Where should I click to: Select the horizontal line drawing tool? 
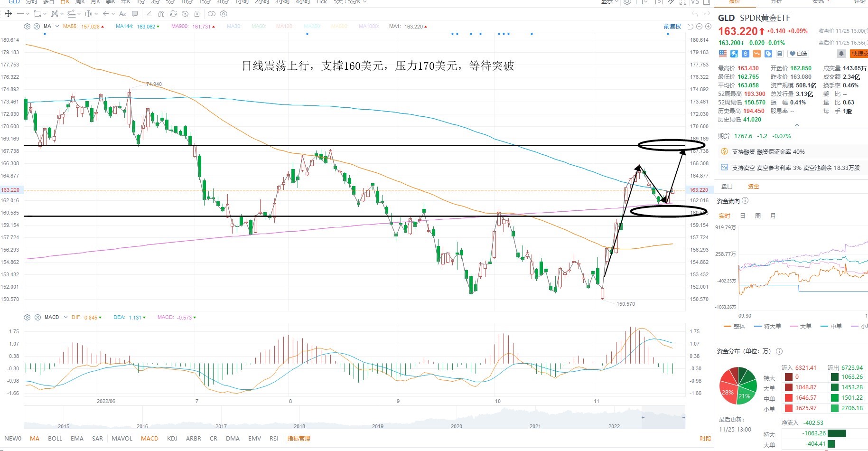point(20,14)
